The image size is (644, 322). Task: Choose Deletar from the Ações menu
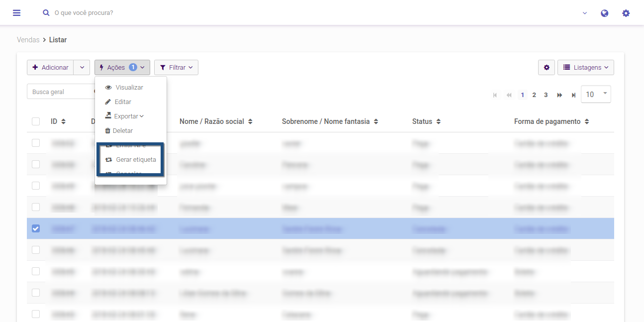tap(119, 131)
